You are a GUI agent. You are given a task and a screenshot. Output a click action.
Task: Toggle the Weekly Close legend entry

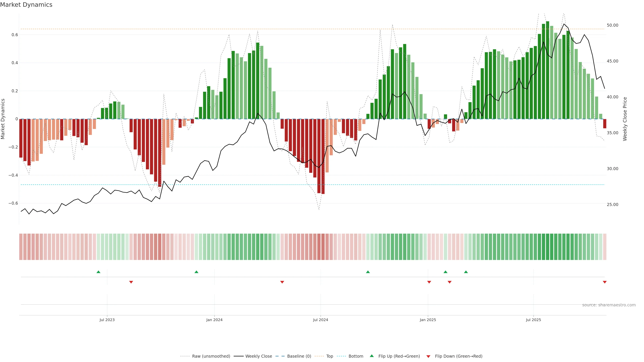point(258,356)
